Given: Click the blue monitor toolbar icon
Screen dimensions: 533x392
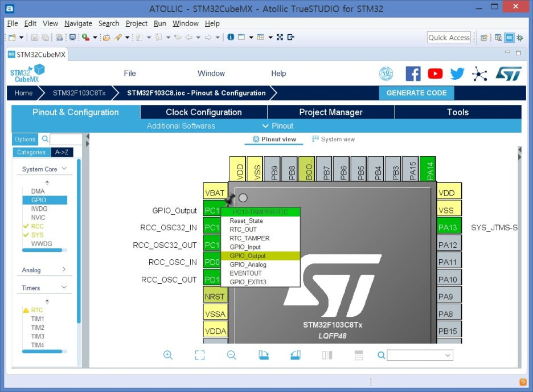Looking at the screenshot, I should click(72, 38).
